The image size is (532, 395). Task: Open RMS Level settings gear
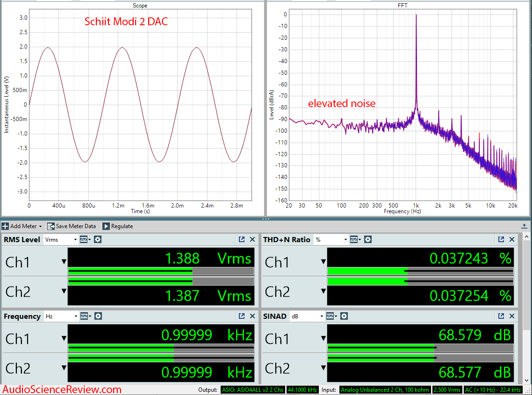tap(98, 240)
